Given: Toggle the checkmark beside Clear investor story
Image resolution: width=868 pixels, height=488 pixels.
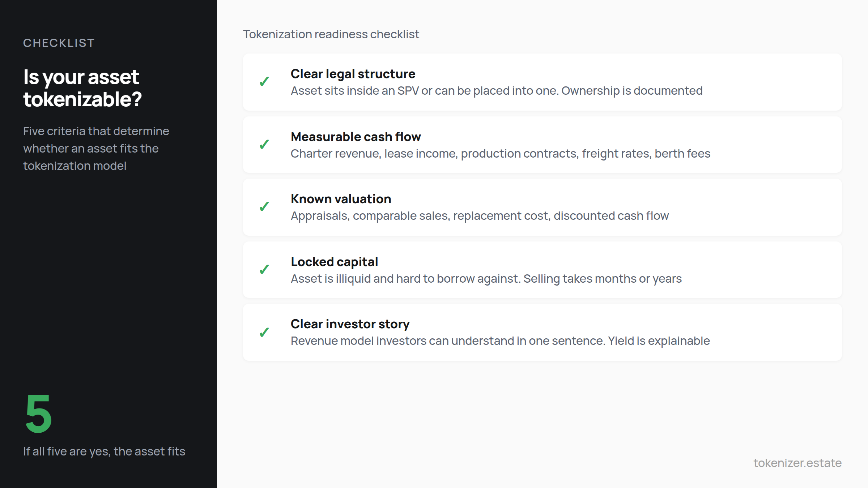Looking at the screenshot, I should pyautogui.click(x=264, y=332).
